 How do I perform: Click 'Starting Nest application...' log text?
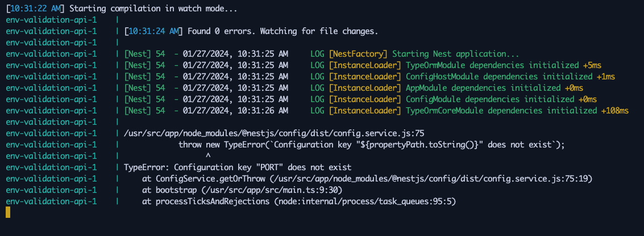click(x=455, y=54)
